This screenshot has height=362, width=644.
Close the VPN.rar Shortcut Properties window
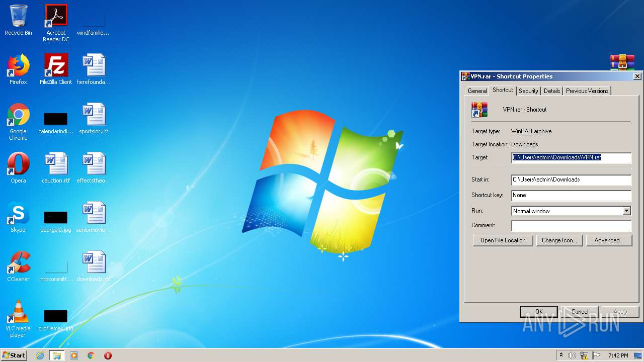click(x=637, y=76)
